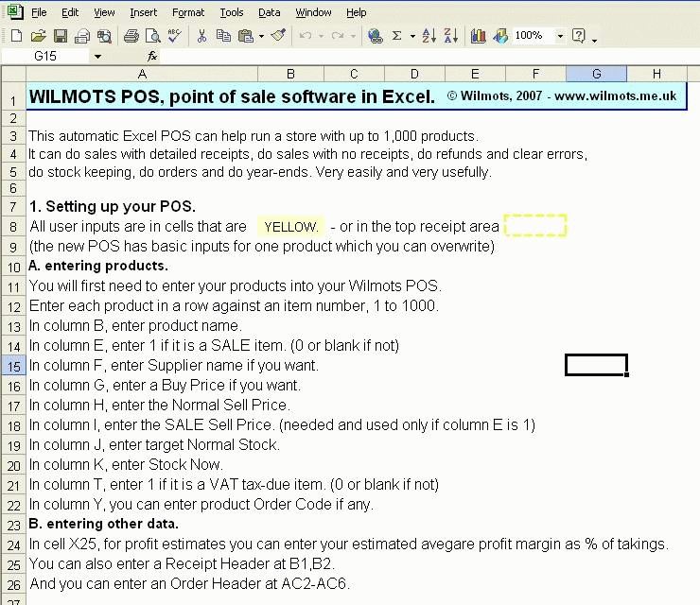Select column B header

tap(290, 74)
